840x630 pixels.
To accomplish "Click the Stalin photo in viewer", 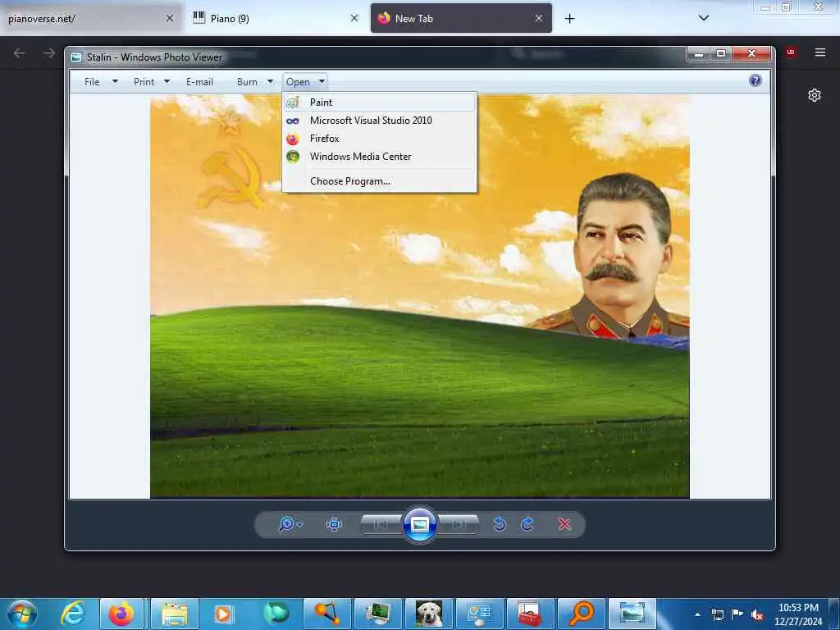I will [419, 296].
